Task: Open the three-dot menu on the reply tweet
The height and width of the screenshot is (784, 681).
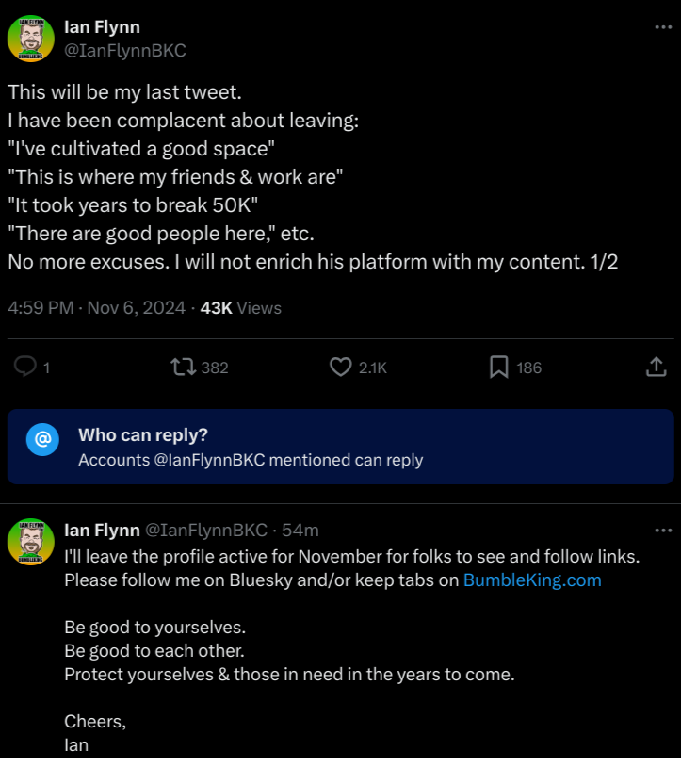Action: point(663,530)
